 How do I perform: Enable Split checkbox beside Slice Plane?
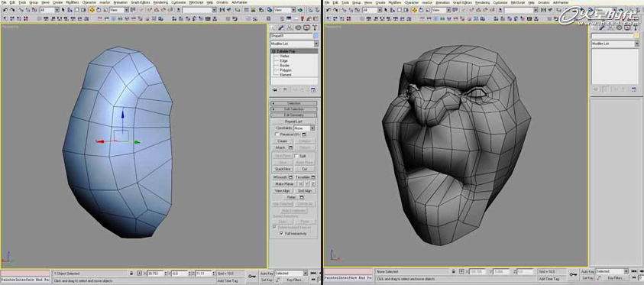coord(296,156)
